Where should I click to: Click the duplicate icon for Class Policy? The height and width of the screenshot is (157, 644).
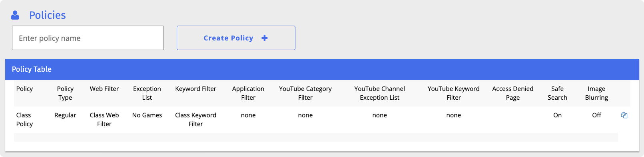click(624, 115)
